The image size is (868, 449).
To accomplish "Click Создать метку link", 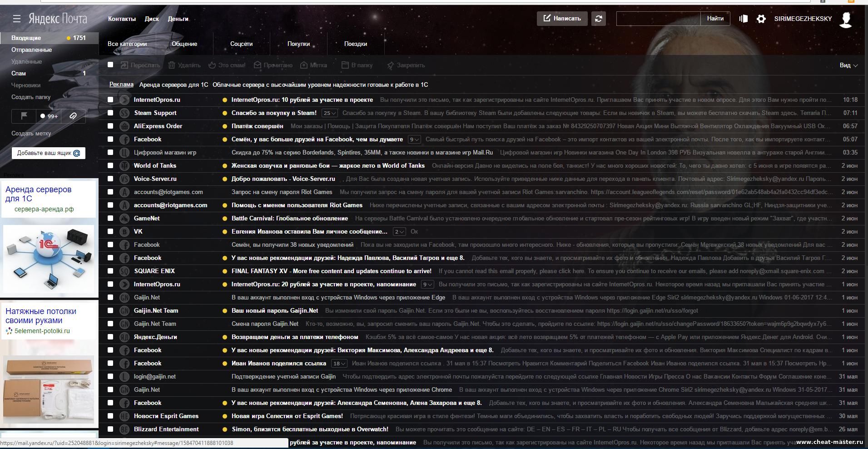I will pyautogui.click(x=31, y=133).
